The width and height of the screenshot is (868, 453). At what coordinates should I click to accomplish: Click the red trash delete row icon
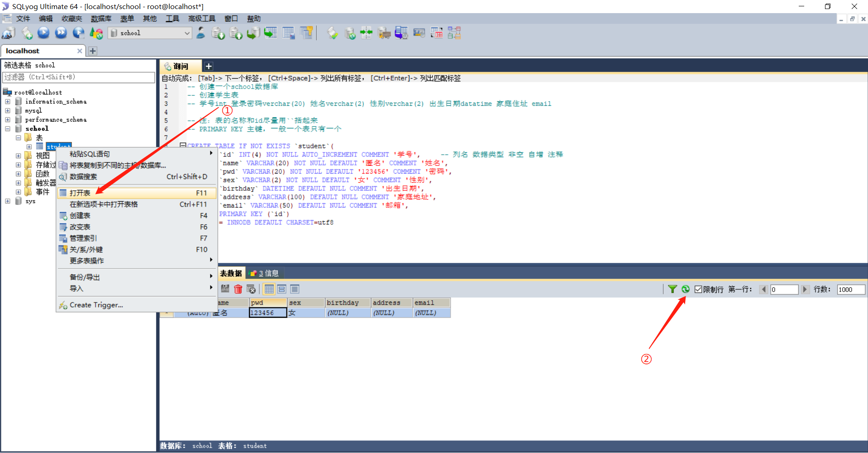coord(238,289)
